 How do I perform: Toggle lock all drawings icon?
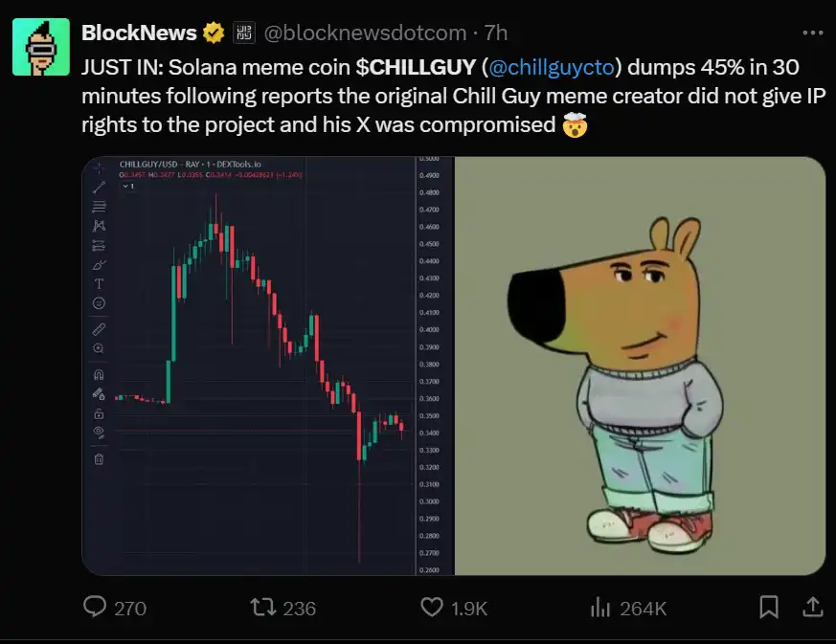tap(99, 414)
